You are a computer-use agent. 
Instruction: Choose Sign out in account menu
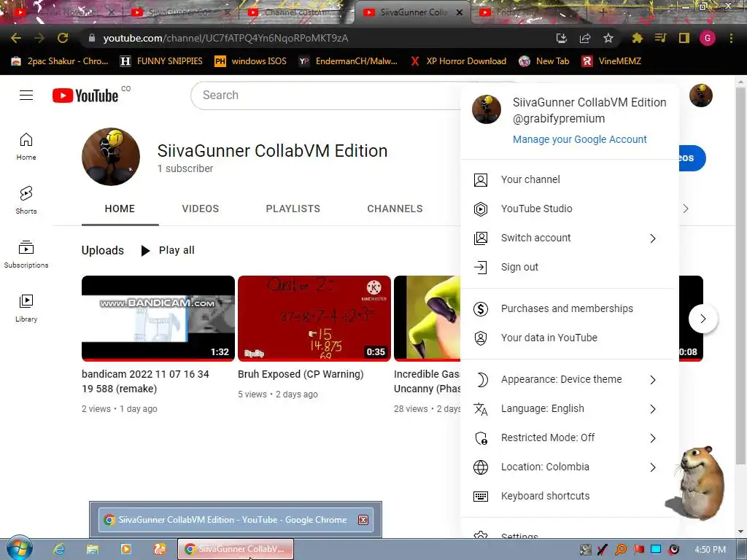(x=570, y=267)
